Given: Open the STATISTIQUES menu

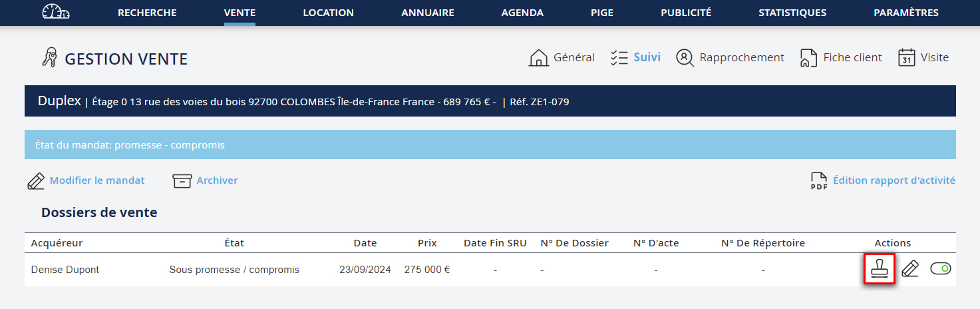Looking at the screenshot, I should pos(792,13).
